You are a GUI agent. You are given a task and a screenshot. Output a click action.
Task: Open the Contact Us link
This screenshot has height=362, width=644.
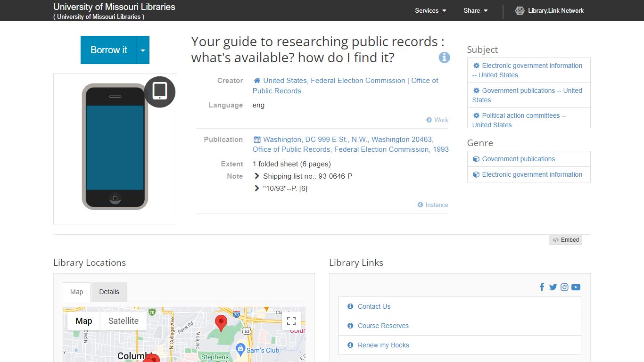(374, 306)
